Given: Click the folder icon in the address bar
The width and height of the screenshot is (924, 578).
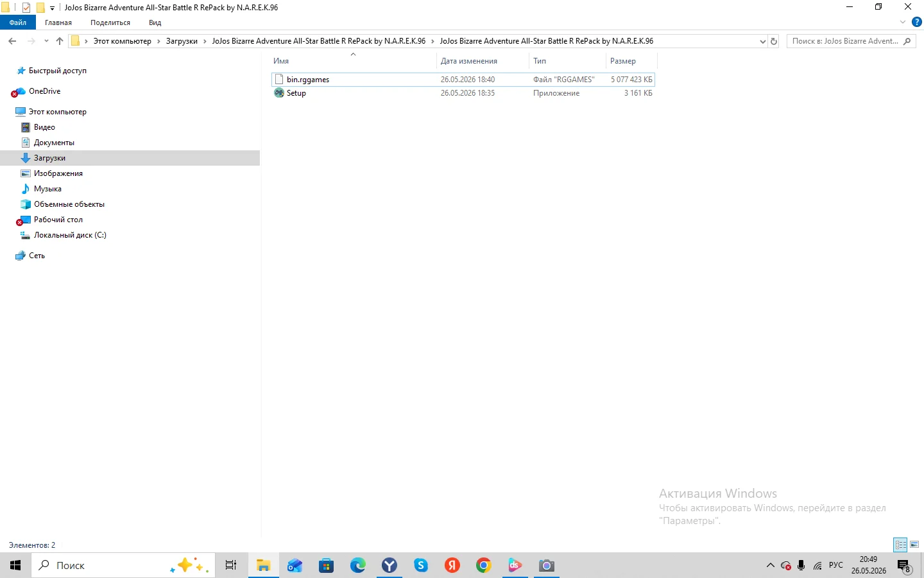Looking at the screenshot, I should click(75, 41).
